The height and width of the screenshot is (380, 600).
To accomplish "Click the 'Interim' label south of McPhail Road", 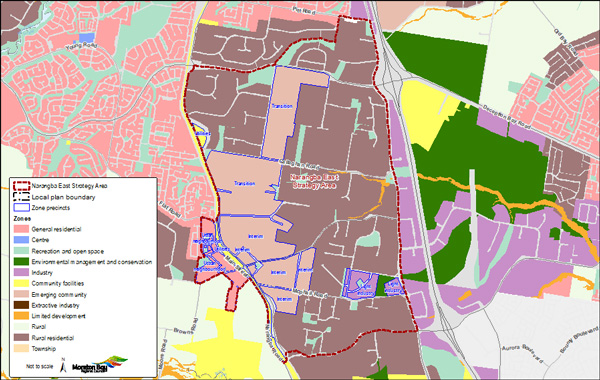I will coord(284,299).
